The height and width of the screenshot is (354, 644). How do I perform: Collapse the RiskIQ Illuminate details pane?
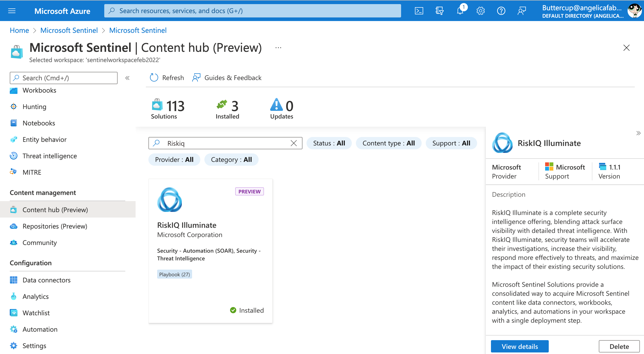click(x=639, y=133)
